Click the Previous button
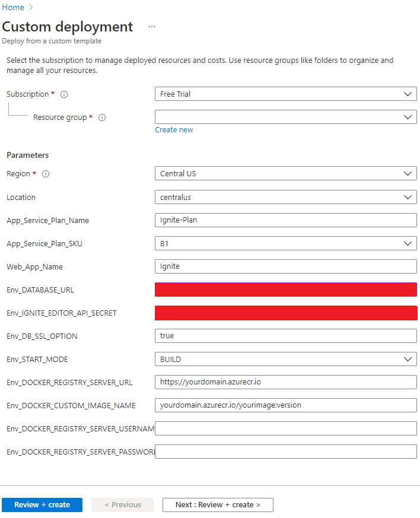The image size is (420, 518). [122, 505]
